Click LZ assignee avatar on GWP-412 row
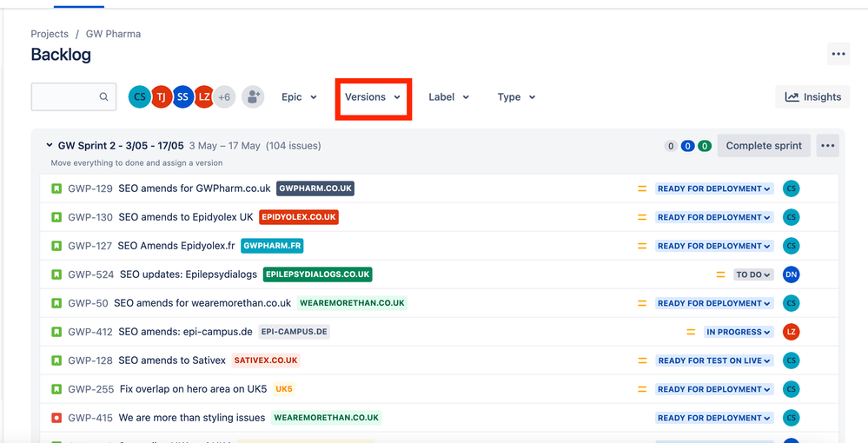The height and width of the screenshot is (443, 868). click(791, 332)
